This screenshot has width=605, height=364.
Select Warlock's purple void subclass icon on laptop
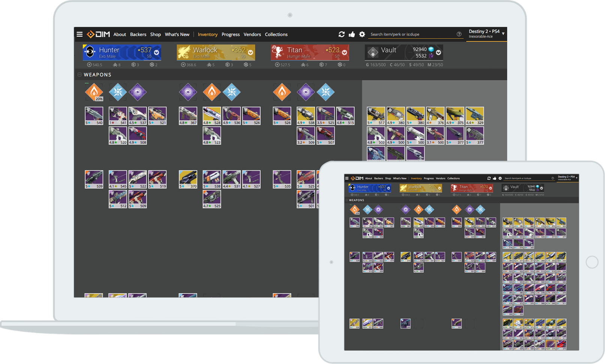(188, 92)
